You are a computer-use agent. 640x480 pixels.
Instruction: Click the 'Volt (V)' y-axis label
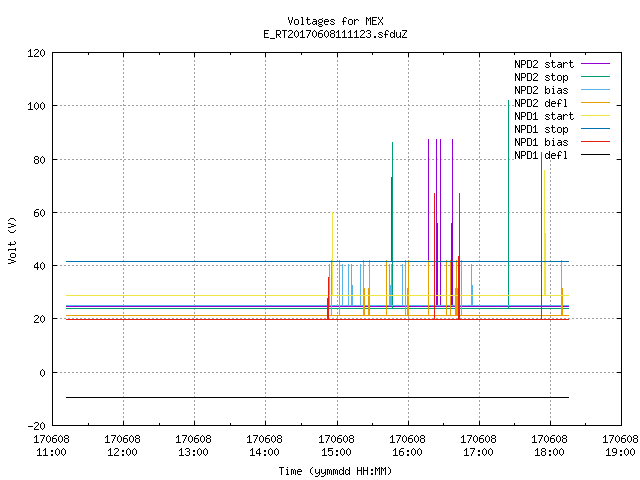click(x=13, y=240)
